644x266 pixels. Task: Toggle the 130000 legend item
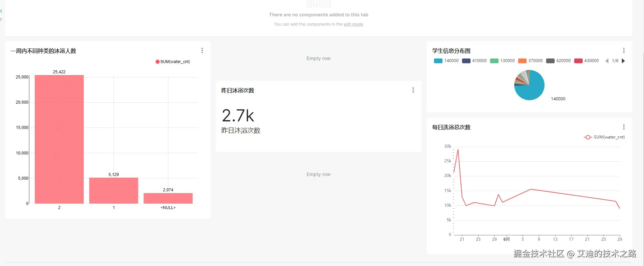[502, 61]
